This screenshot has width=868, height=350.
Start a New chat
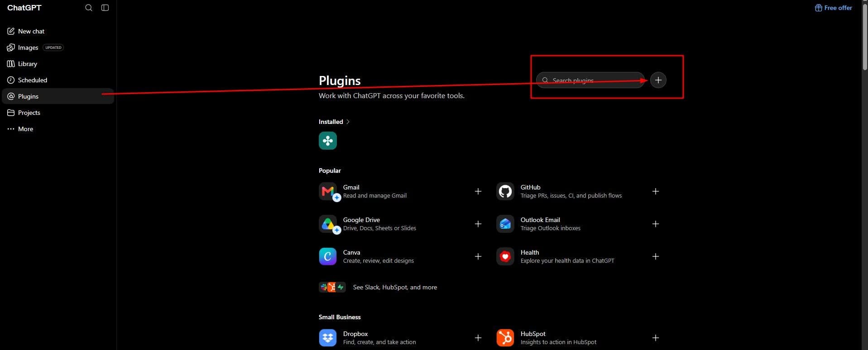click(x=58, y=31)
